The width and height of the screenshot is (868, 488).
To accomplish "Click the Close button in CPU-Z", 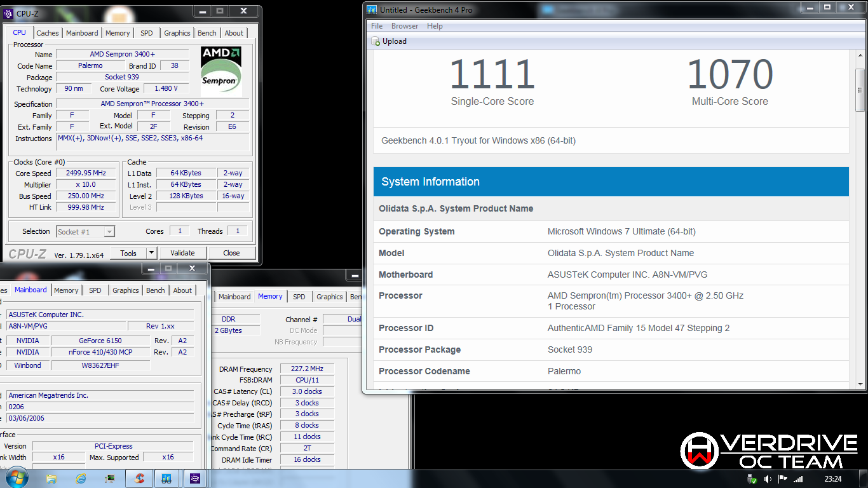I will (231, 253).
